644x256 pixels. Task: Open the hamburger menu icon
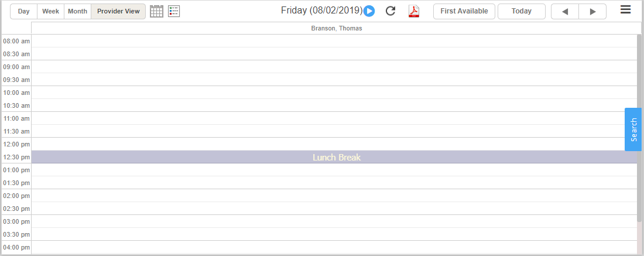click(x=625, y=10)
